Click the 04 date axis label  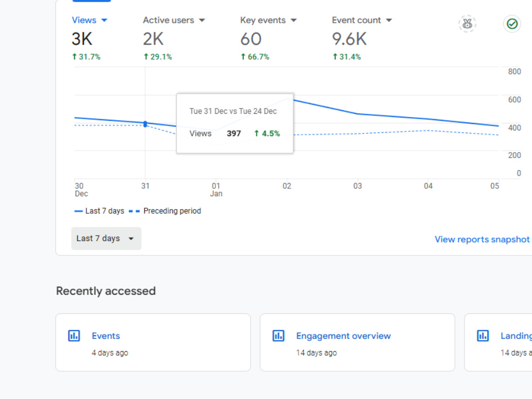[x=428, y=186]
